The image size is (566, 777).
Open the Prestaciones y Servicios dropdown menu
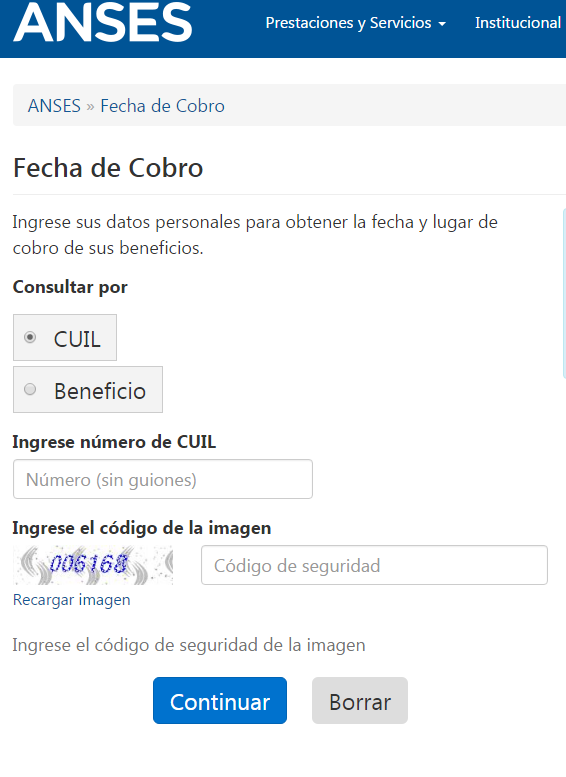pos(355,23)
